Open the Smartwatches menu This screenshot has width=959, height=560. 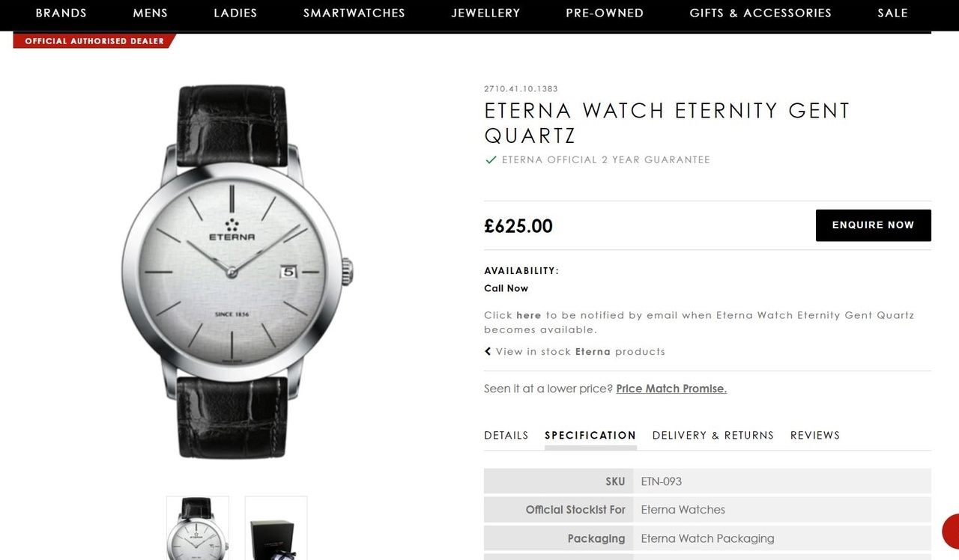(x=354, y=13)
